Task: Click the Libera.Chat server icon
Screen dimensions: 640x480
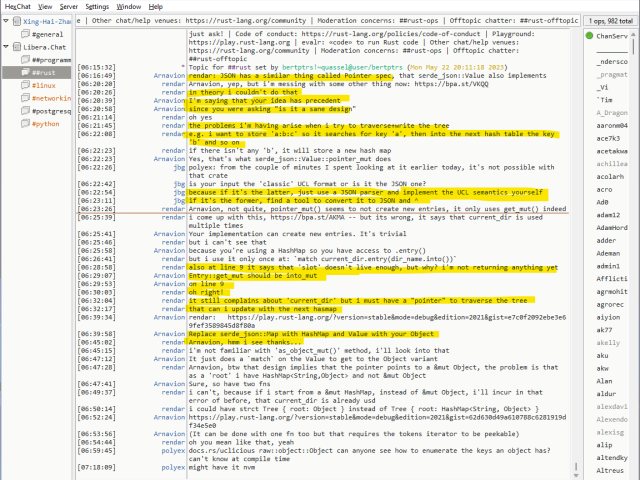Action: click(x=15, y=48)
